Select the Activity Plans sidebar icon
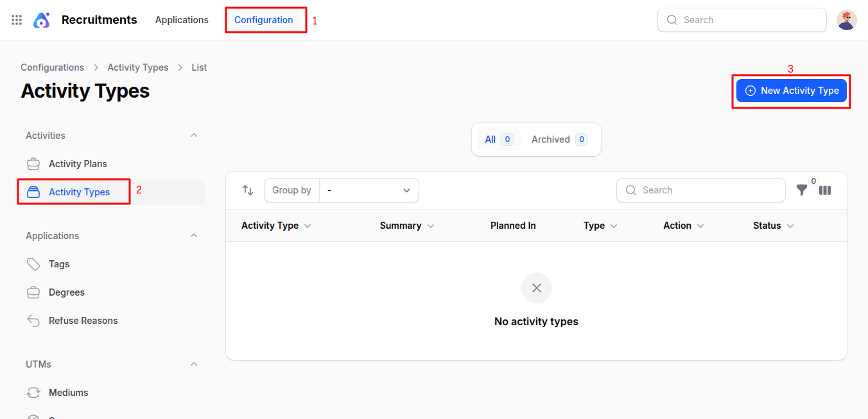The image size is (868, 419). click(x=33, y=163)
